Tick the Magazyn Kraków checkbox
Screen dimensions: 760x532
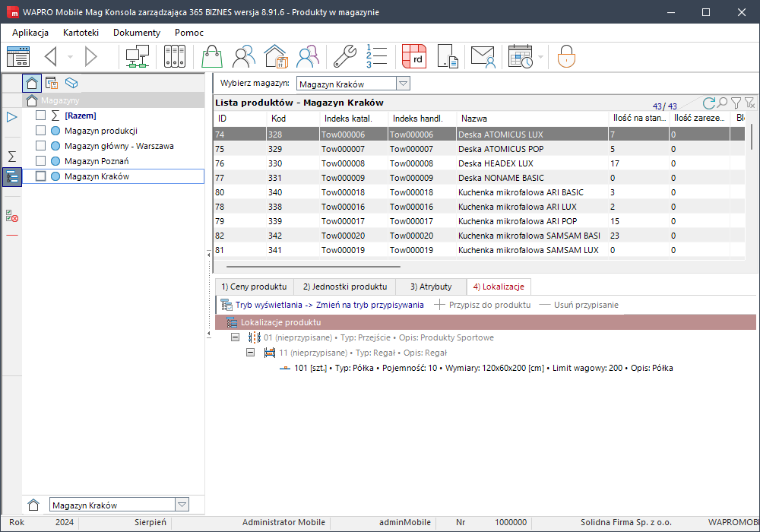(41, 176)
